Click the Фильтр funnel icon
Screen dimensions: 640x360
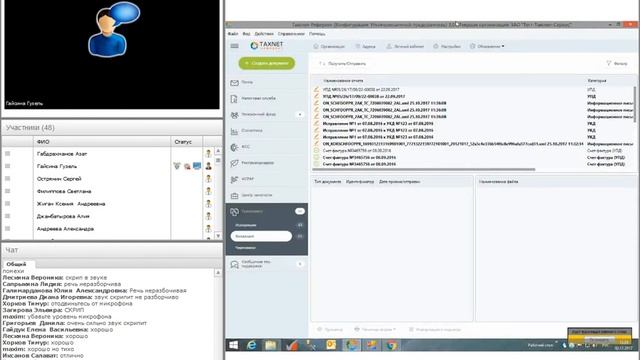click(609, 64)
